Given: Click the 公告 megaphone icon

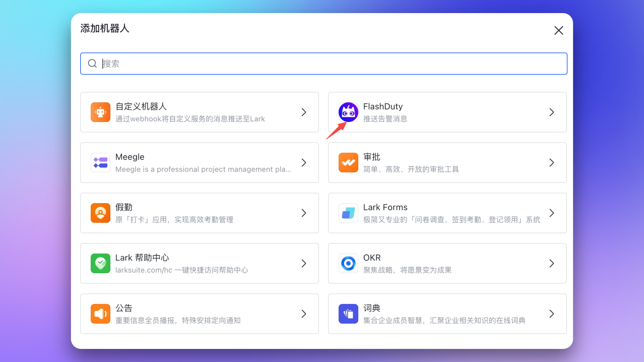Looking at the screenshot, I should [x=100, y=314].
